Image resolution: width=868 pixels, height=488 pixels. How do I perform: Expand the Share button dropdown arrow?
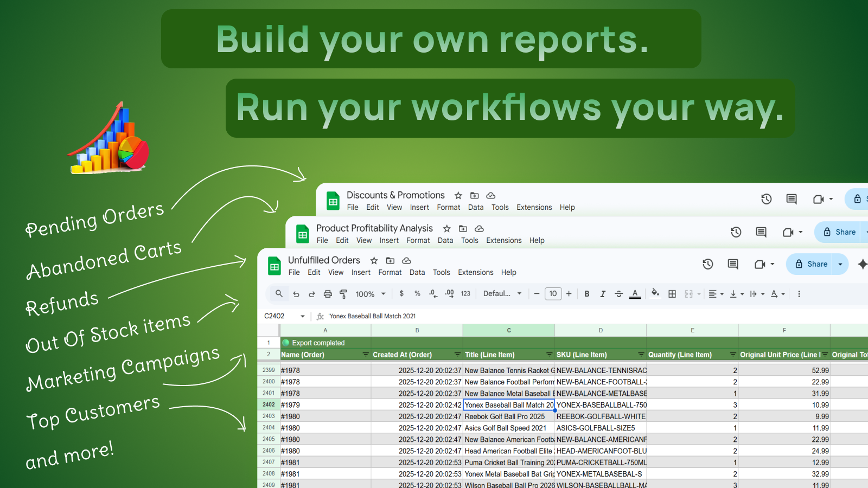840,264
